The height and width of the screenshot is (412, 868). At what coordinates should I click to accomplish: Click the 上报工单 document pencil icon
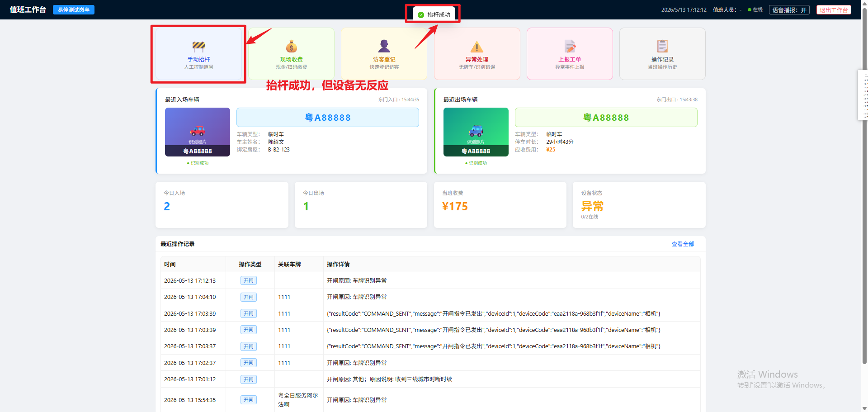coord(570,46)
